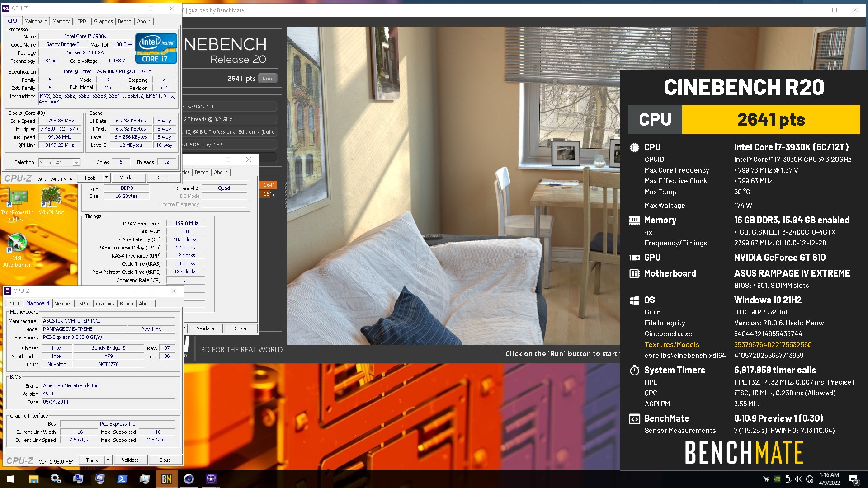Click the safely remove hardware USB tray icon
The width and height of the screenshot is (868, 488).
(x=788, y=479)
